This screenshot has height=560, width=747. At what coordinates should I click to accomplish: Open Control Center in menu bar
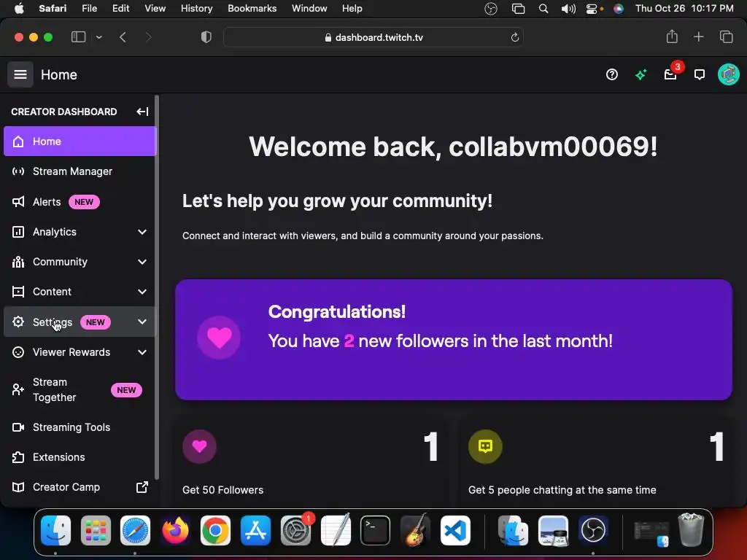coord(592,9)
